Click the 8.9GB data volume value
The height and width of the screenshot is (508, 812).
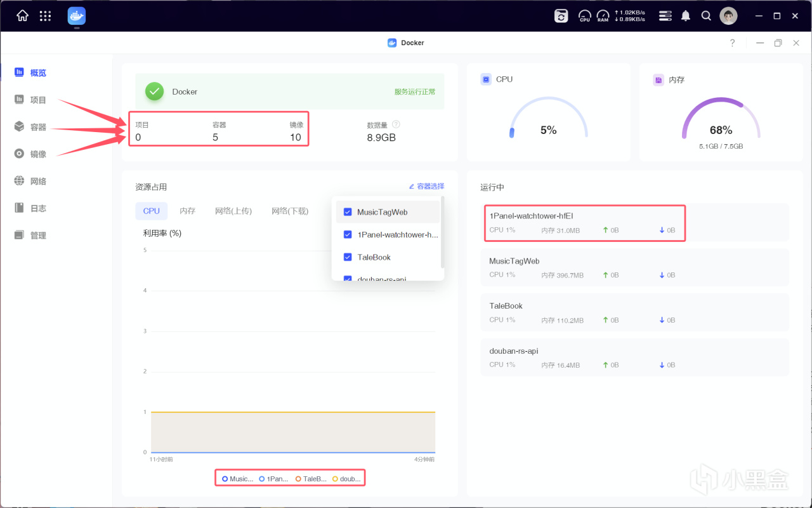[381, 137]
